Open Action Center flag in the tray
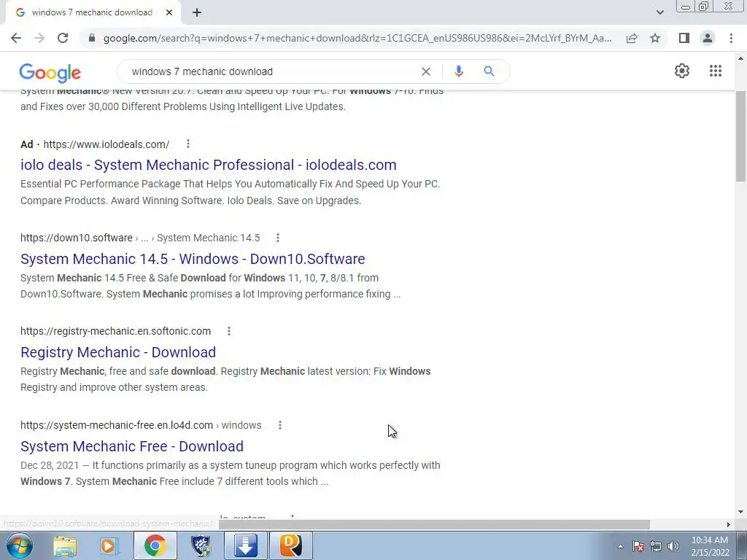 pyautogui.click(x=638, y=546)
